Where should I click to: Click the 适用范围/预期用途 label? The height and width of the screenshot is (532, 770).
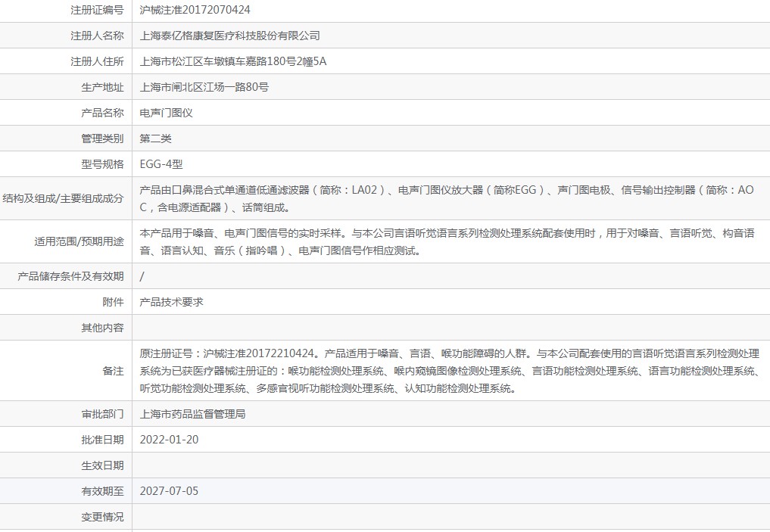(79, 241)
